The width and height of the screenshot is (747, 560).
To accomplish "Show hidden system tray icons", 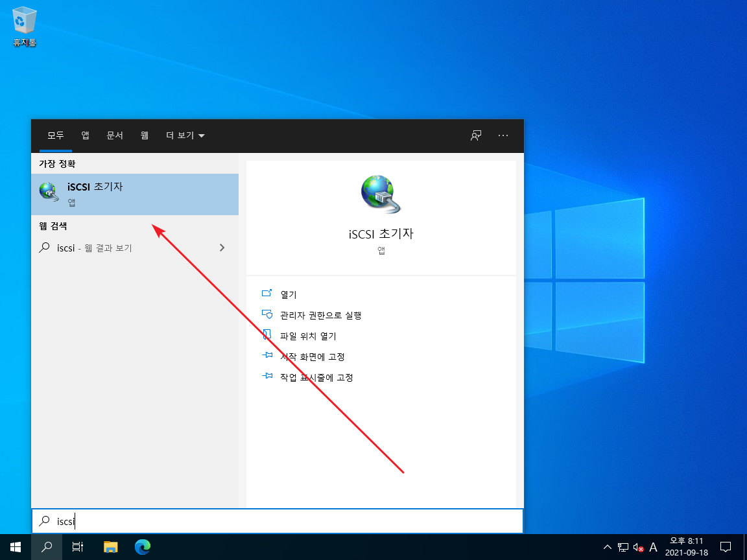I will coord(608,547).
